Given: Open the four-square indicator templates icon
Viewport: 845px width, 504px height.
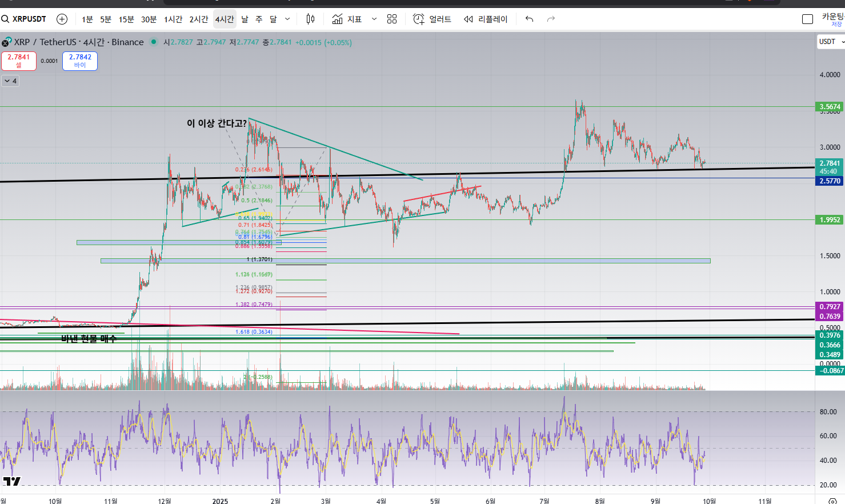Looking at the screenshot, I should tap(392, 19).
